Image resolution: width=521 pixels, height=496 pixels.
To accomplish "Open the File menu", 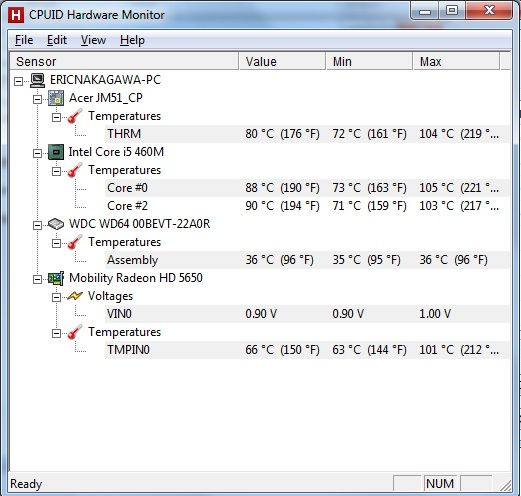I will tap(24, 40).
